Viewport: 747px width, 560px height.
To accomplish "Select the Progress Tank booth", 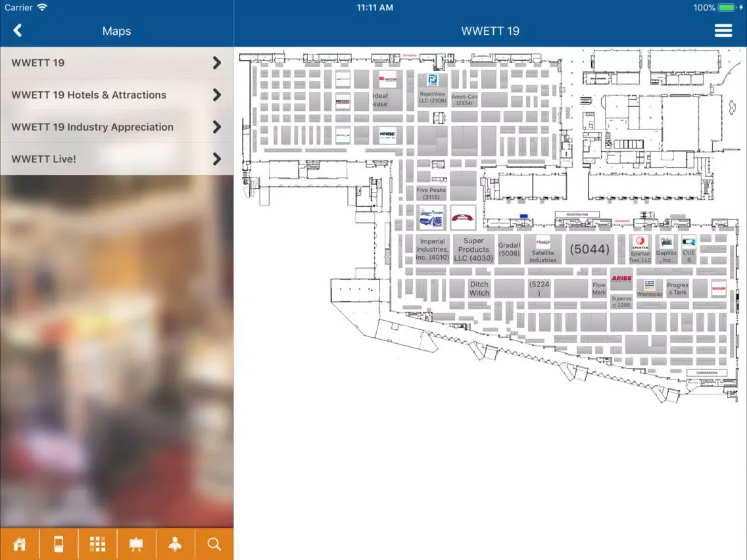I will [x=677, y=289].
